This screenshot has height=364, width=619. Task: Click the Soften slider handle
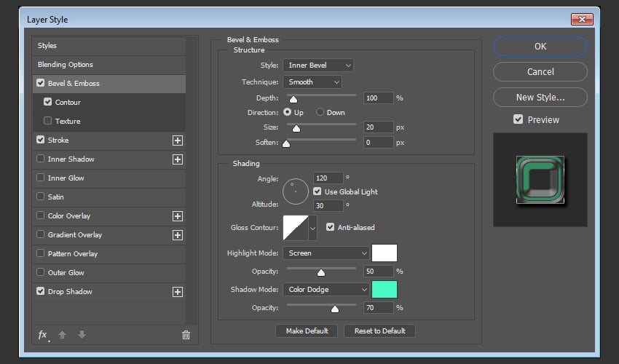coord(287,143)
